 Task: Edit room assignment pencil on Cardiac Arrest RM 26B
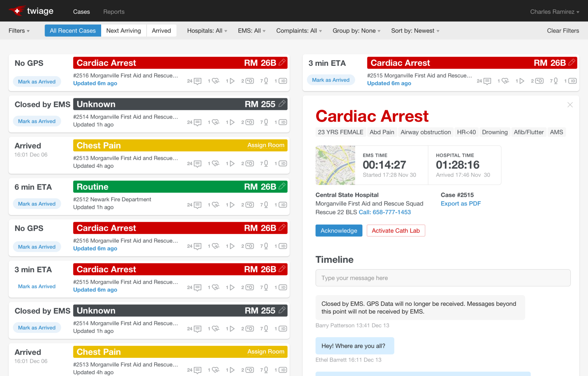click(282, 63)
